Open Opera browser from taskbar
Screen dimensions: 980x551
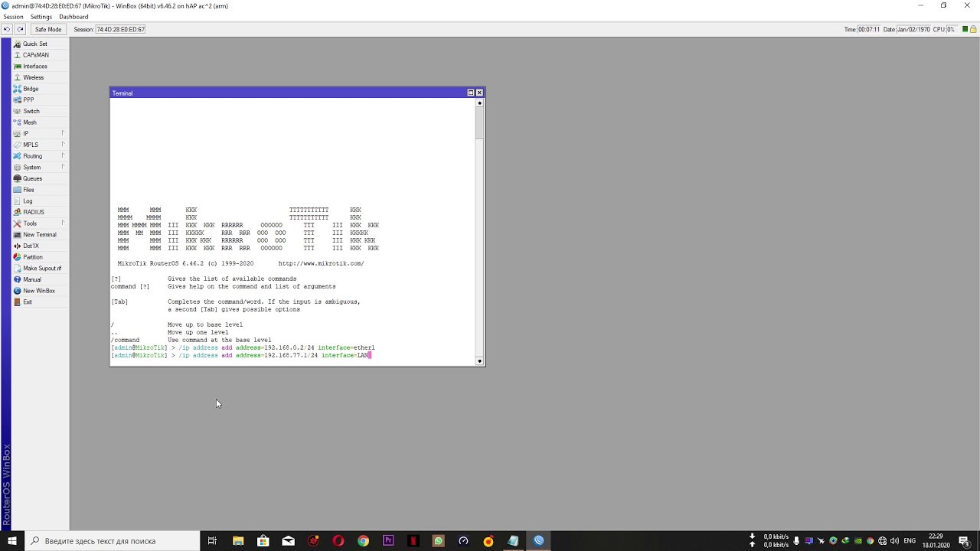click(338, 541)
